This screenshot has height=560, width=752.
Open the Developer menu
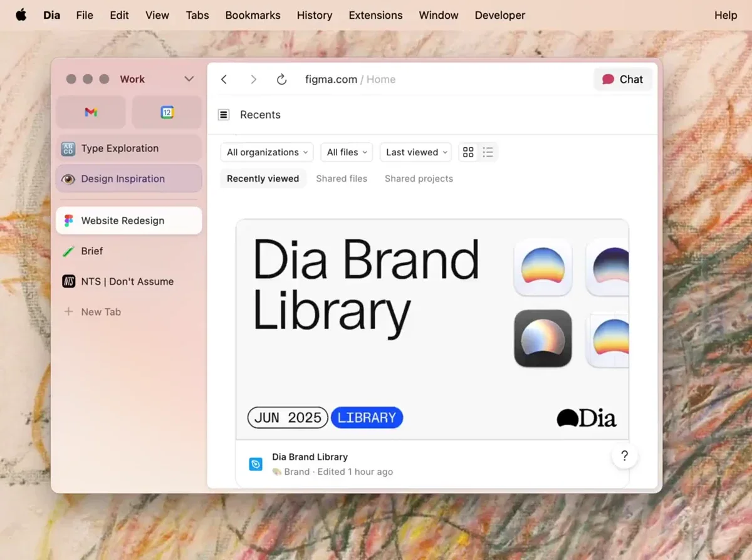pyautogui.click(x=500, y=15)
